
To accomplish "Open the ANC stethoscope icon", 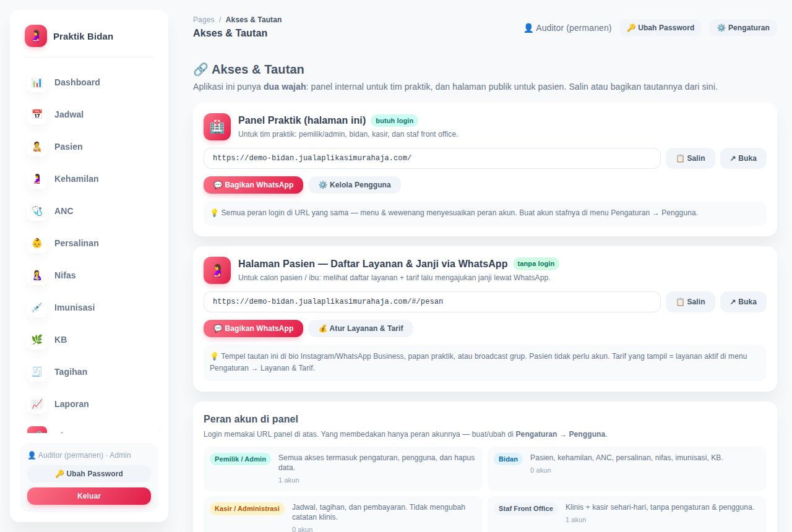I will (37, 211).
